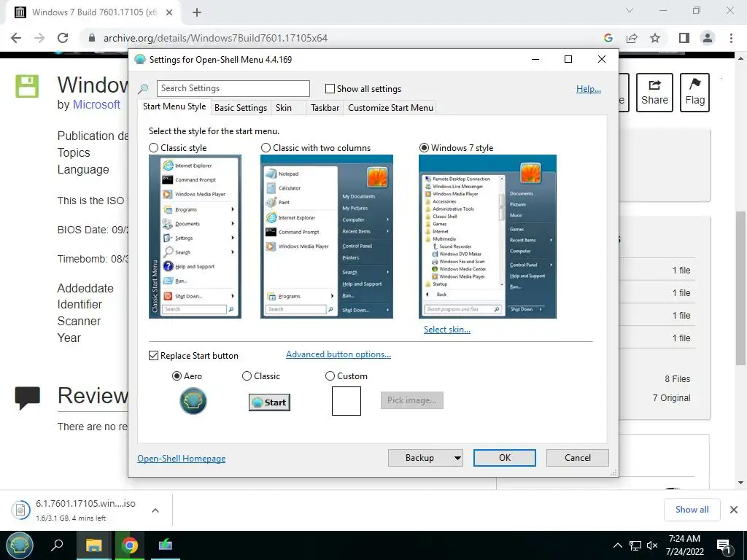Viewport: 747px width, 560px height.
Task: Click Show all downloads
Action: coord(692,510)
